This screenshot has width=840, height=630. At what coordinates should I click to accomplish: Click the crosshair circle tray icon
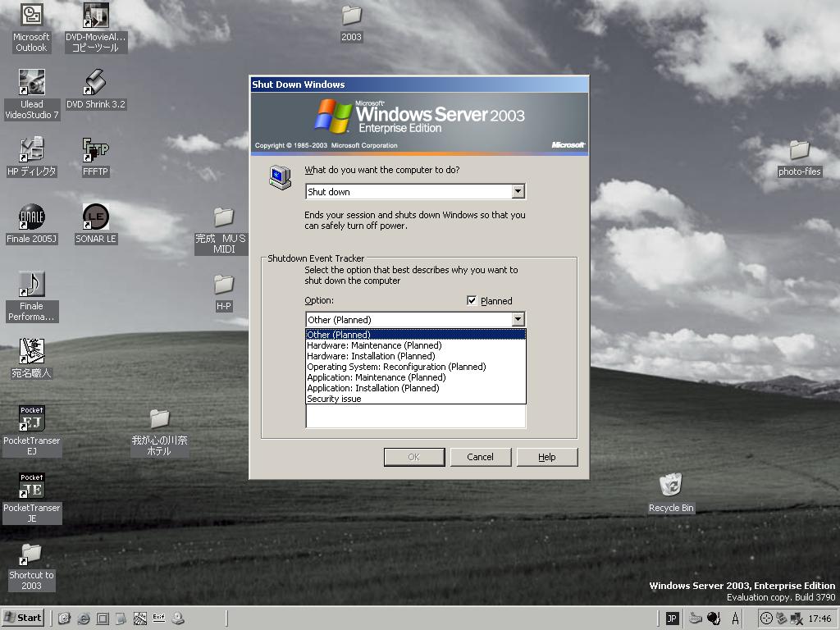[767, 619]
